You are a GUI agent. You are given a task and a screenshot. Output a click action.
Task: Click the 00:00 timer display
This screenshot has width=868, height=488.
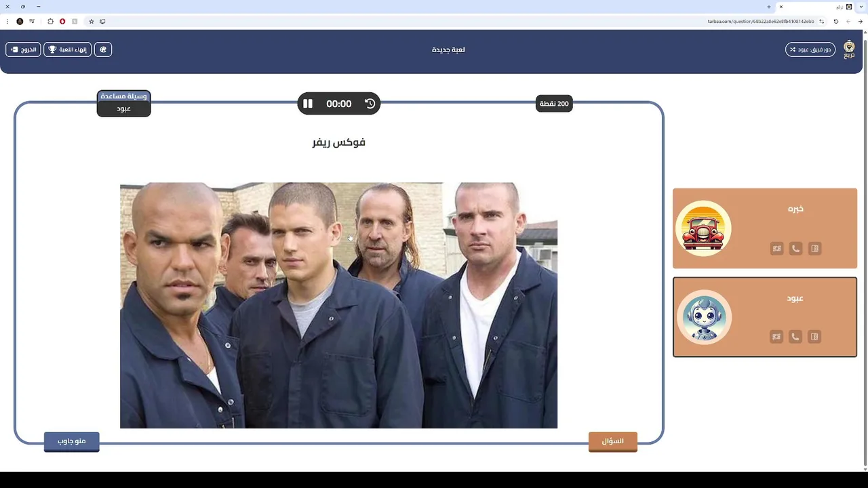coord(338,104)
